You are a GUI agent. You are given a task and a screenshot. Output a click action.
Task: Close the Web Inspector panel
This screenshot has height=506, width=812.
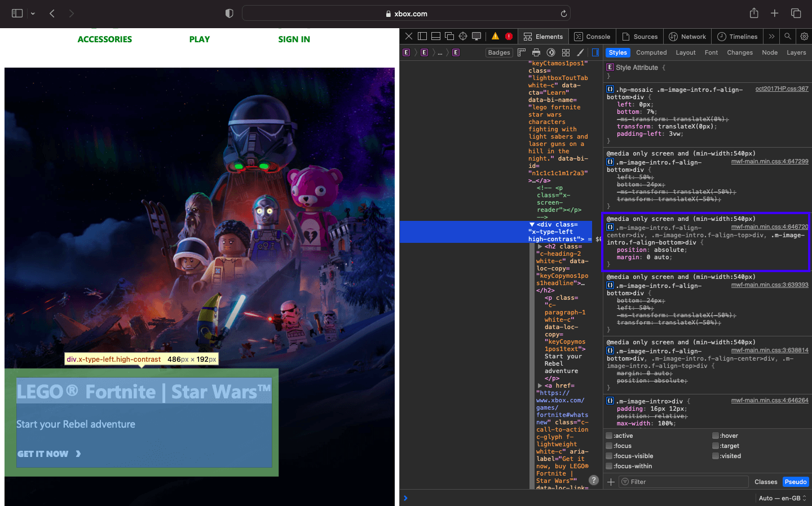pyautogui.click(x=409, y=36)
